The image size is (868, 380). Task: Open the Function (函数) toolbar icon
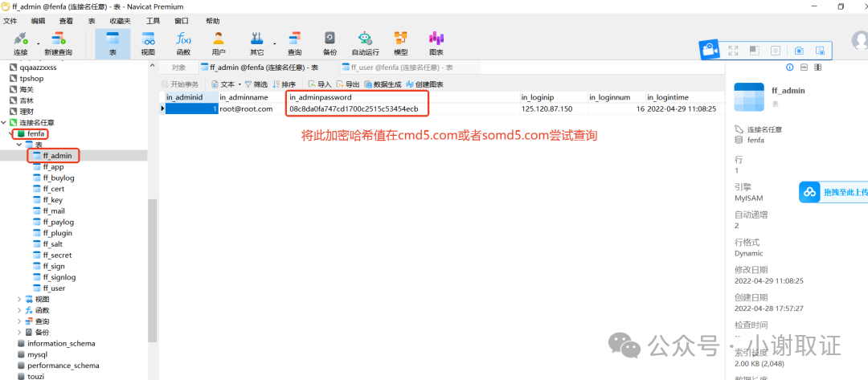[183, 43]
